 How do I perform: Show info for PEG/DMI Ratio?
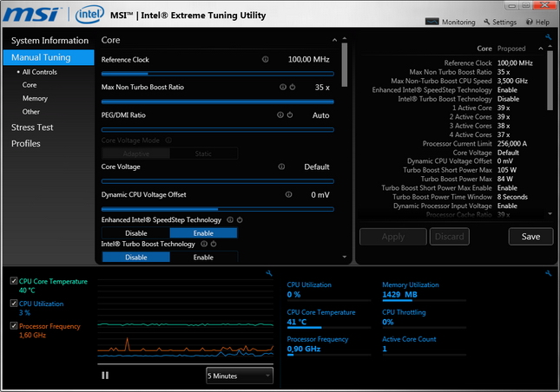(x=280, y=114)
